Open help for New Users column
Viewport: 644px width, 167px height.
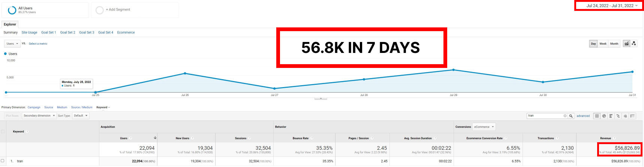click(193, 138)
